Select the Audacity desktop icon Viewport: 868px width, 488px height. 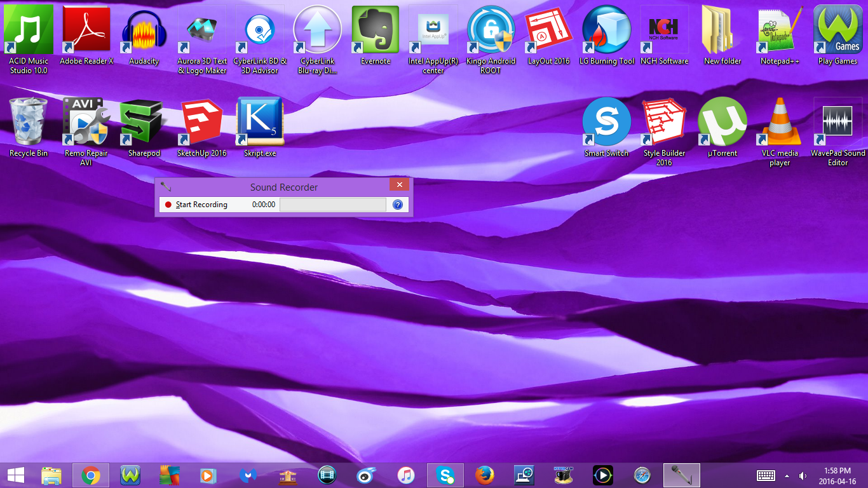pos(144,36)
